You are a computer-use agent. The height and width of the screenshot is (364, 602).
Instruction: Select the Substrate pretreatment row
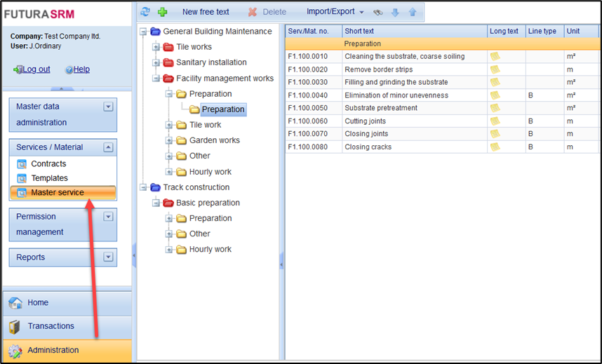[x=381, y=108]
